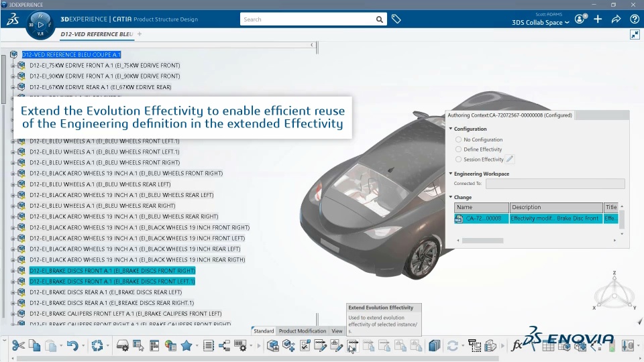Switch to the View tab
The height and width of the screenshot is (362, 644).
pyautogui.click(x=337, y=330)
